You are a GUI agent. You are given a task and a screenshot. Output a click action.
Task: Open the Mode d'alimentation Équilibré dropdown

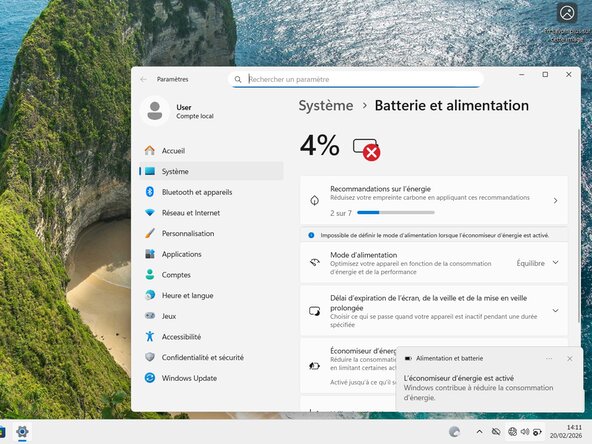click(x=537, y=263)
